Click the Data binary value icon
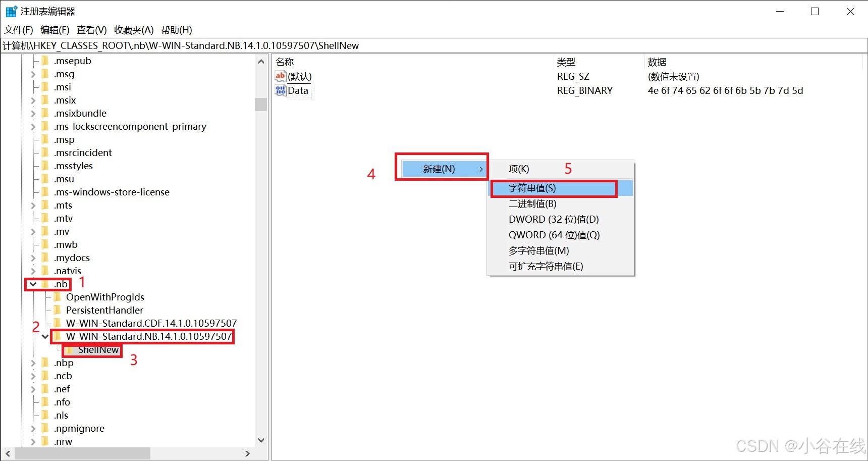Viewport: 868px width, 461px height. click(281, 90)
